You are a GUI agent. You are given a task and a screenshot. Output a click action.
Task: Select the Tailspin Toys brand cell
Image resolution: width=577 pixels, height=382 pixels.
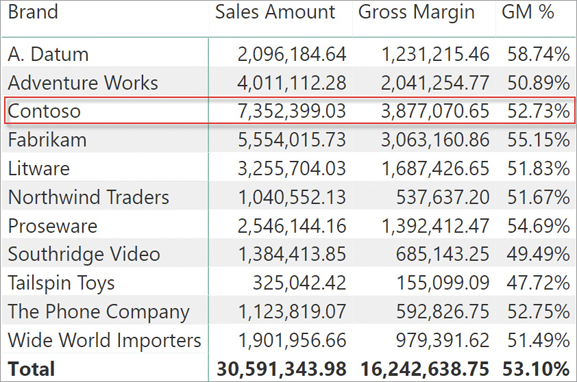[61, 283]
